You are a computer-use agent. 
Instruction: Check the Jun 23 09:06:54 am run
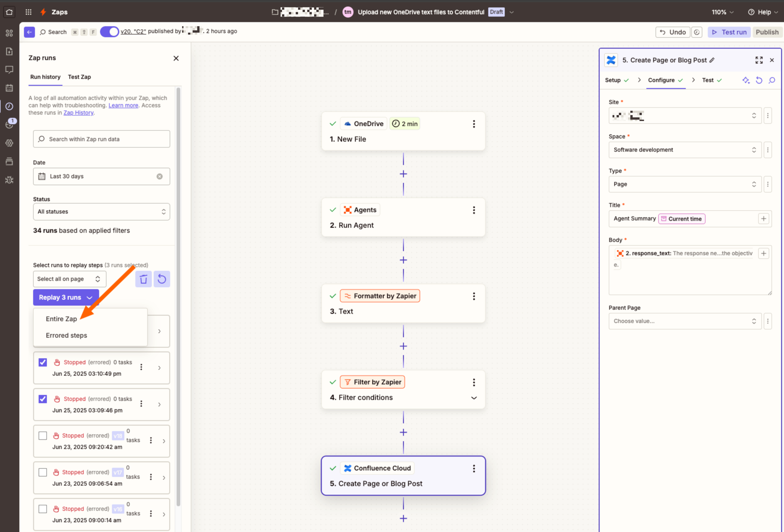[43, 472]
